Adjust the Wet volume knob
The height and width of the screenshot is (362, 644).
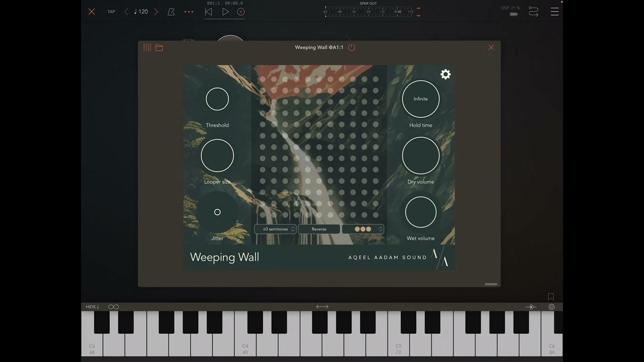point(421,212)
